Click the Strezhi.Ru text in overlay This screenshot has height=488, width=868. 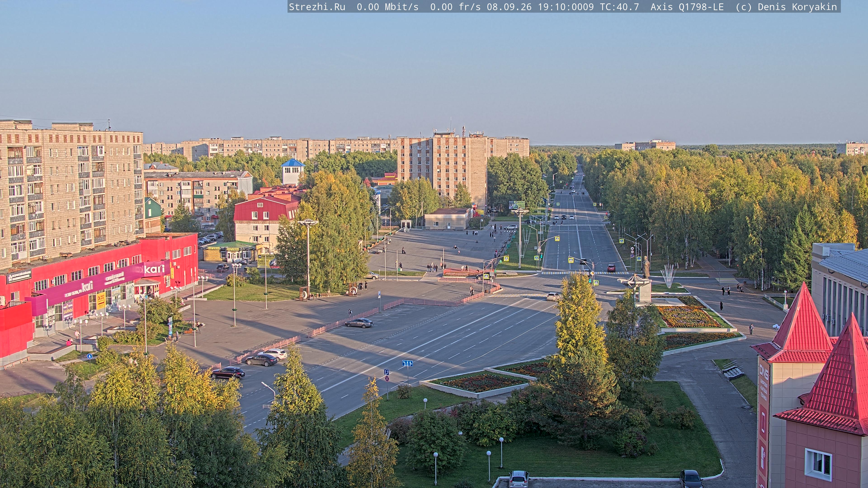(x=317, y=7)
